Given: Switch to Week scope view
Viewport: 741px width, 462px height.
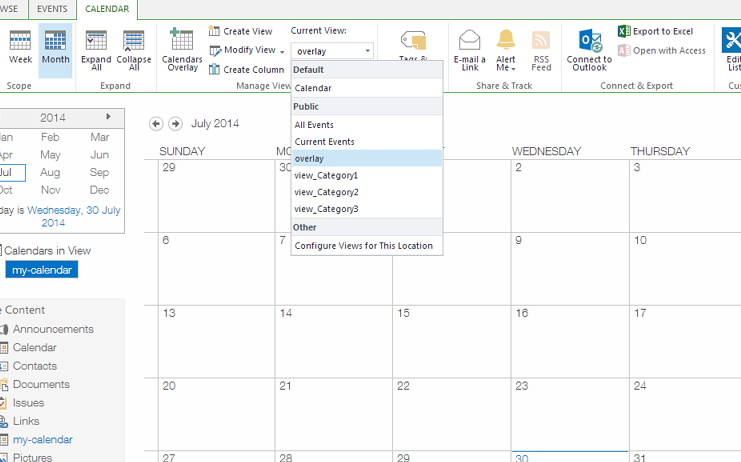Looking at the screenshot, I should 20,47.
